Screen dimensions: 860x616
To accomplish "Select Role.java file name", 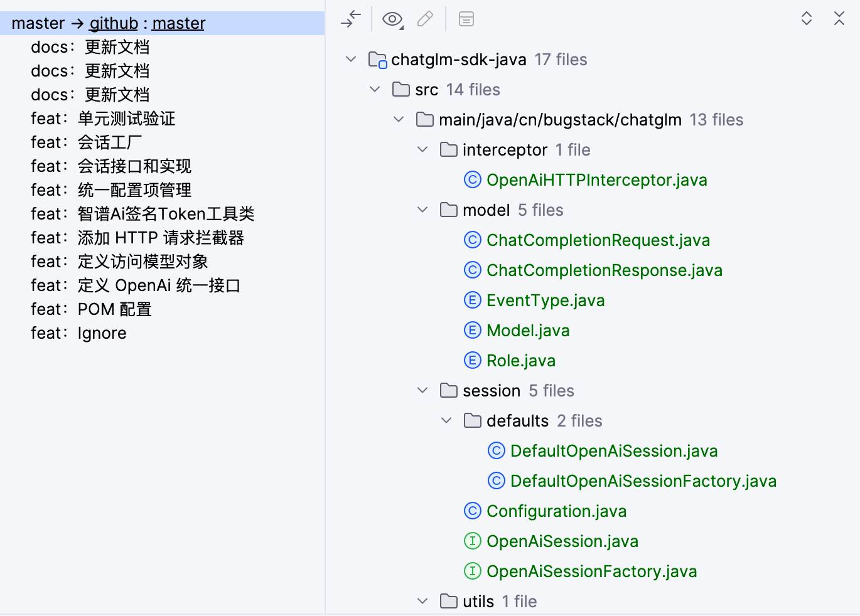I will [x=521, y=361].
